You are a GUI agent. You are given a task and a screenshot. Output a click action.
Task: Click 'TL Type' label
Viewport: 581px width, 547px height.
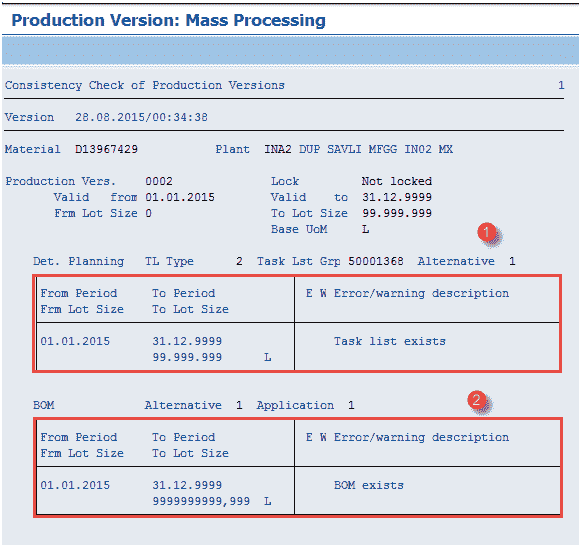pos(169,261)
